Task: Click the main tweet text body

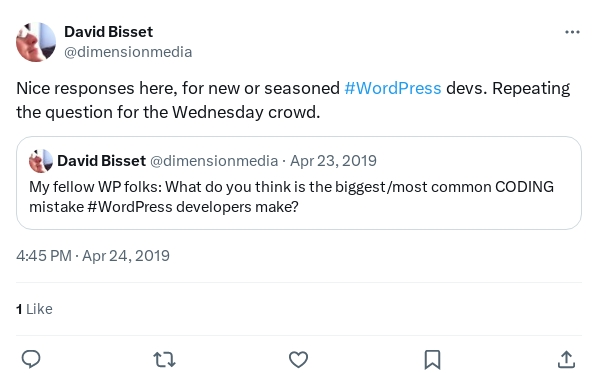Action: [293, 100]
